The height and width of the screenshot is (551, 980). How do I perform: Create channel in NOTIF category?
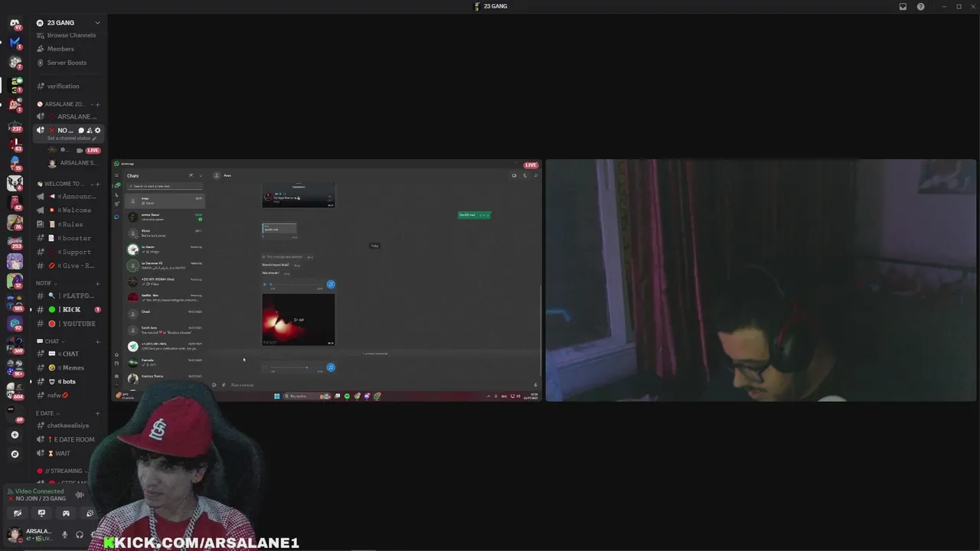pos(97,283)
